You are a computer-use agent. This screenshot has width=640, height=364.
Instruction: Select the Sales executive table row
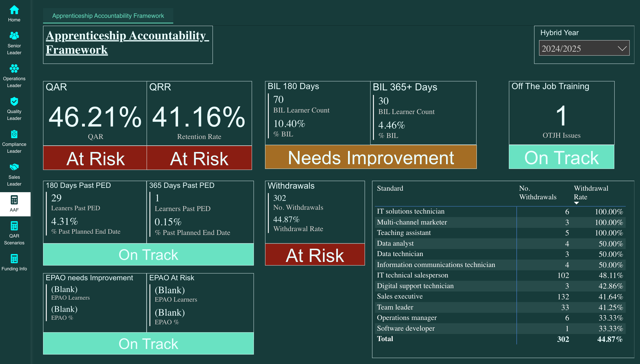click(399, 297)
